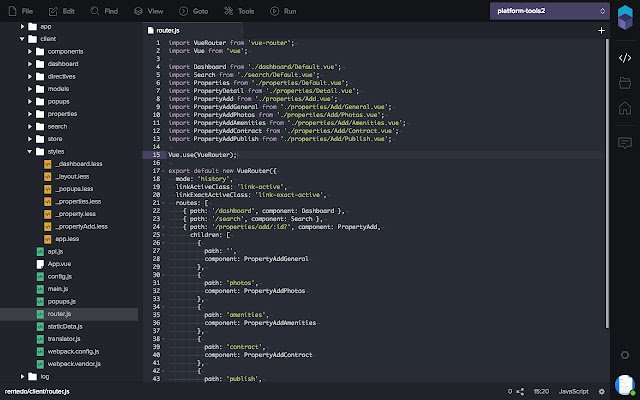Open the Run menu

pyautogui.click(x=283, y=11)
